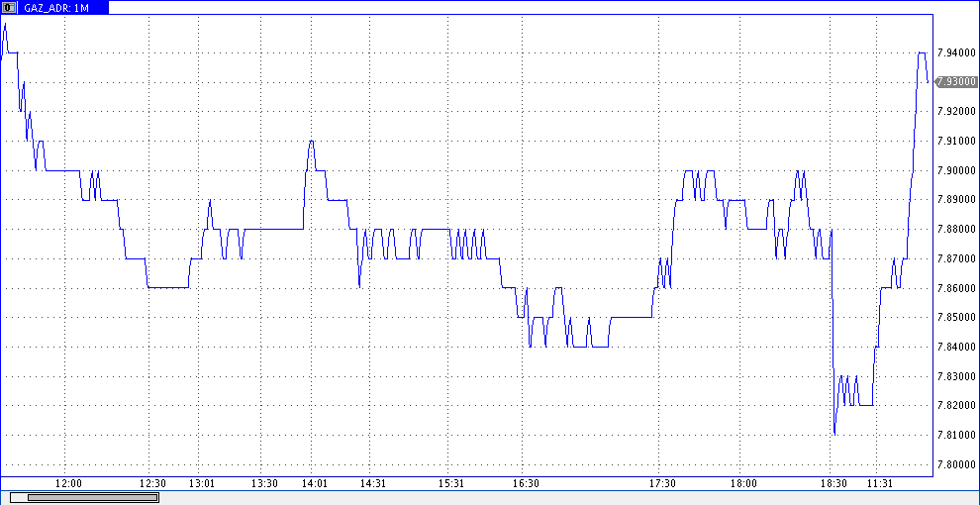Click the 7.87000 price axis label
The image size is (980, 505).
tap(957, 258)
